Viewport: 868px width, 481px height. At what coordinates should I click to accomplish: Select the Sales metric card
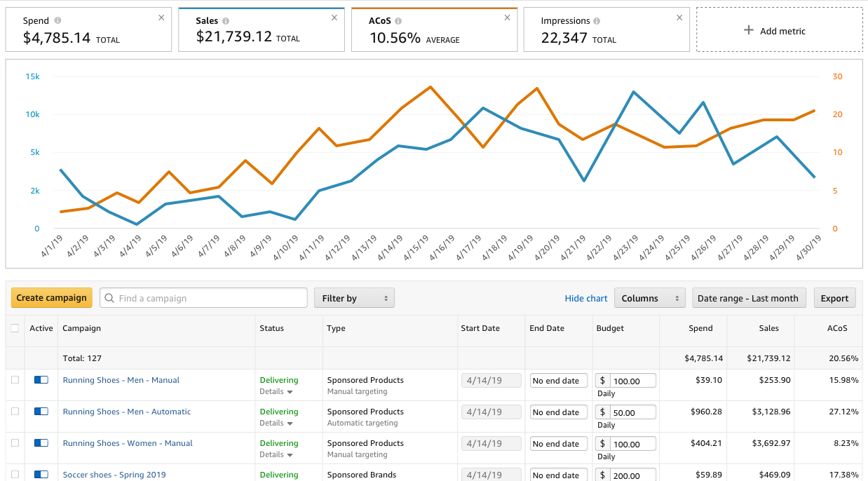pos(261,31)
